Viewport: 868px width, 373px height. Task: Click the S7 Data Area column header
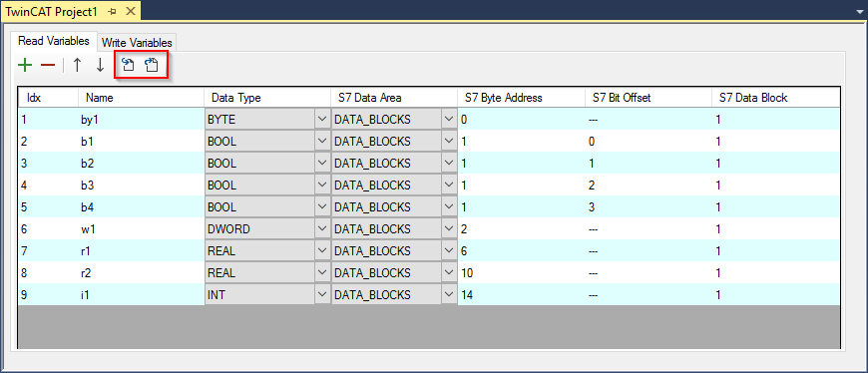[395, 98]
